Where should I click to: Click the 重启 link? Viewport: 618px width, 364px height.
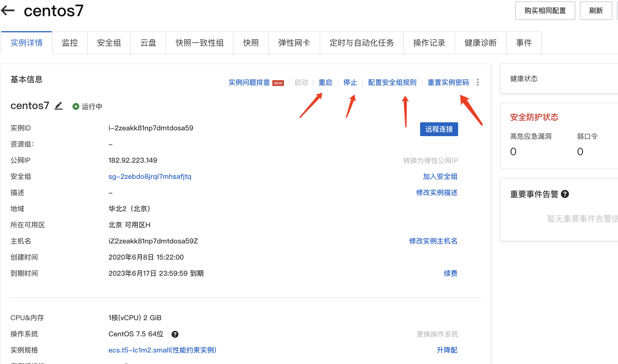tap(325, 82)
